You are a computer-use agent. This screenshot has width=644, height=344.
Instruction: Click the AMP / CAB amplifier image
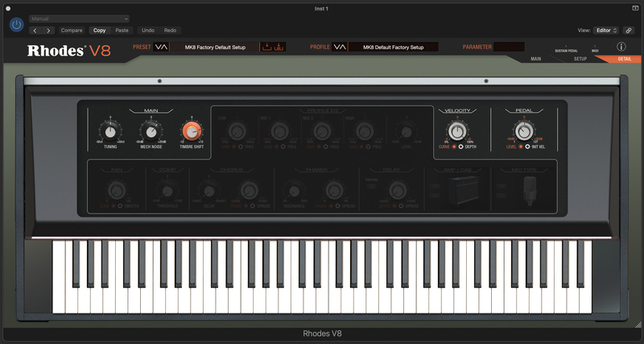(x=464, y=190)
